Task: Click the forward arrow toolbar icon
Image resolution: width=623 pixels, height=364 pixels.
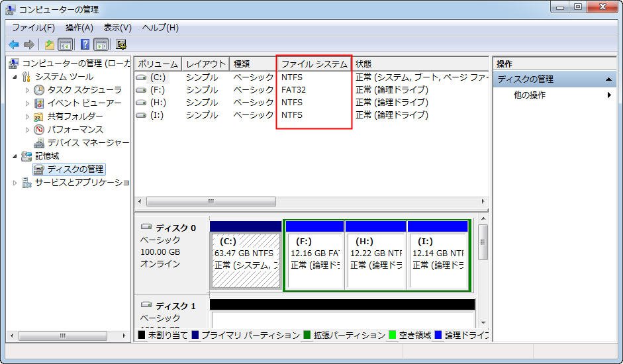Action: tap(28, 44)
